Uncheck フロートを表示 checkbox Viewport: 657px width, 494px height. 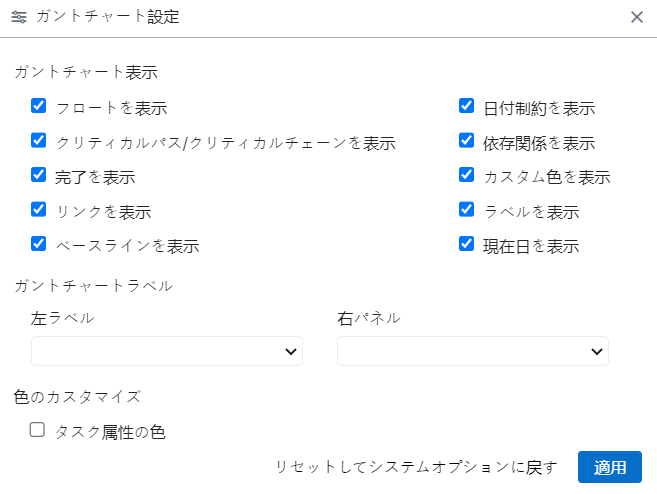pos(39,106)
